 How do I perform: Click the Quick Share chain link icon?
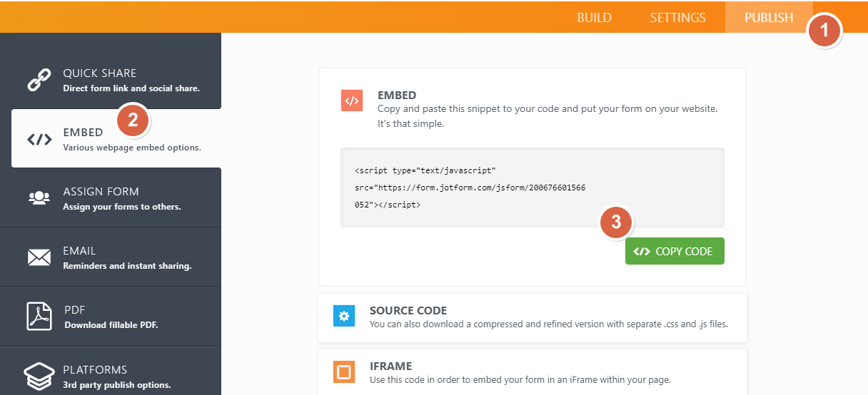click(39, 79)
